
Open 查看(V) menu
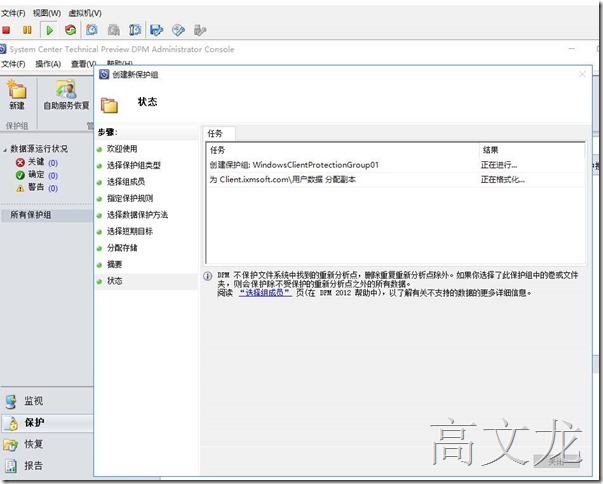coord(83,64)
